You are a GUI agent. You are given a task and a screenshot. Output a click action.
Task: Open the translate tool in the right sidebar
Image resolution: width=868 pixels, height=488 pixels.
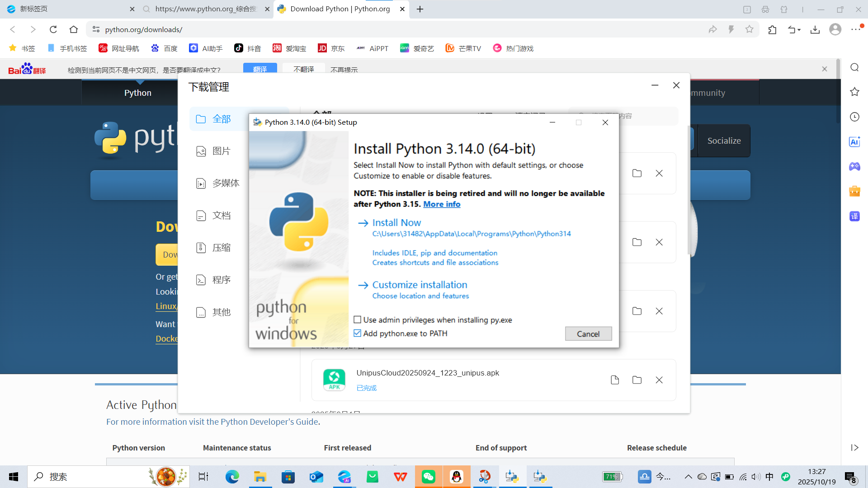click(854, 216)
